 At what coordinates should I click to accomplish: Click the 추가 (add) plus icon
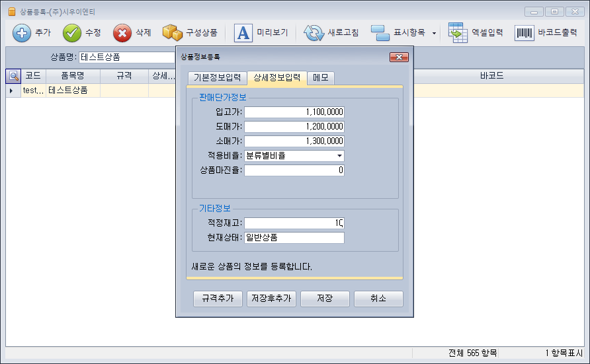(x=21, y=33)
